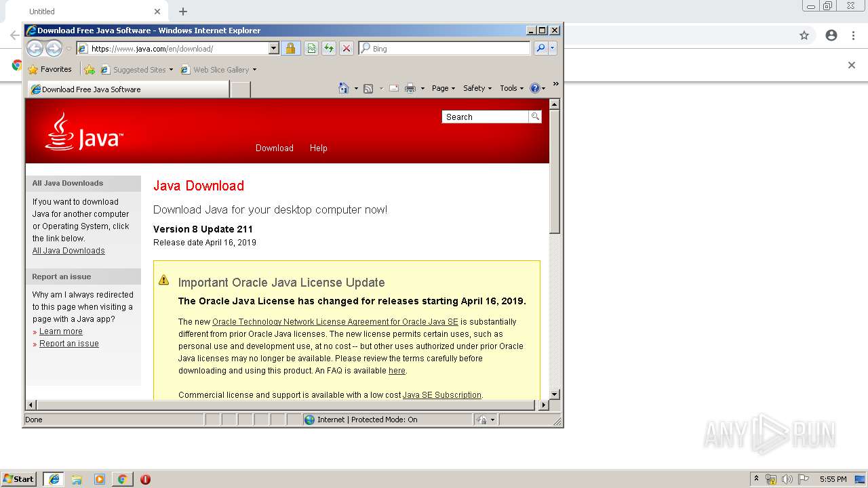The height and width of the screenshot is (488, 868).
Task: Show more command bar items chevron
Action: tap(555, 85)
